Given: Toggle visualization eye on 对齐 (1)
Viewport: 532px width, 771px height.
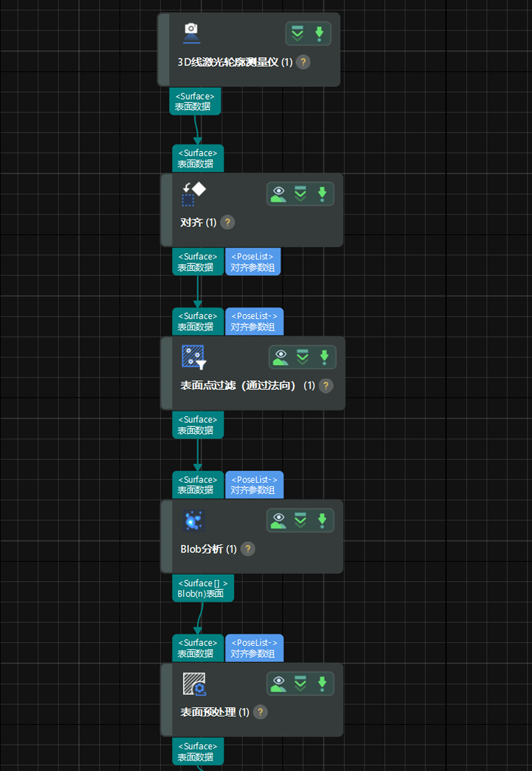Looking at the screenshot, I should (279, 194).
